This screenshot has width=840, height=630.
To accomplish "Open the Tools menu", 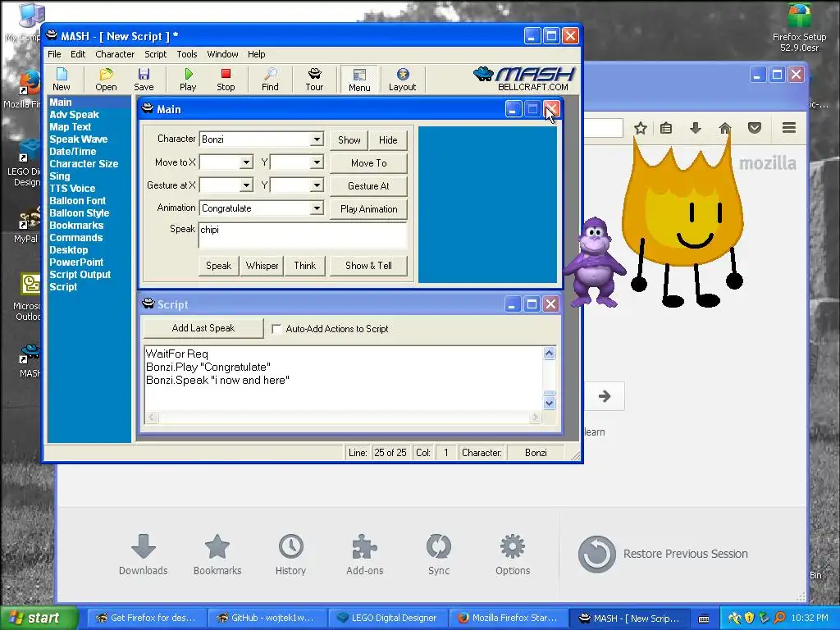I will coord(187,54).
